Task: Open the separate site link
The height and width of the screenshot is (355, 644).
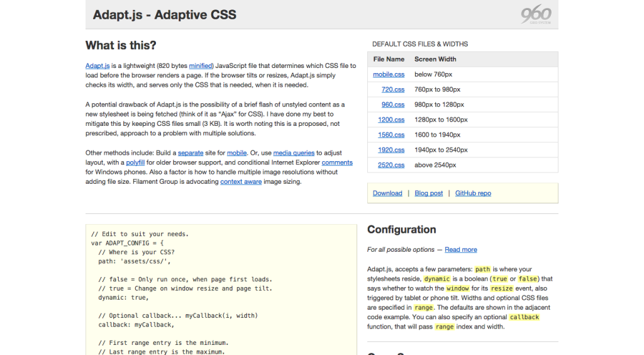Action: pos(191,153)
